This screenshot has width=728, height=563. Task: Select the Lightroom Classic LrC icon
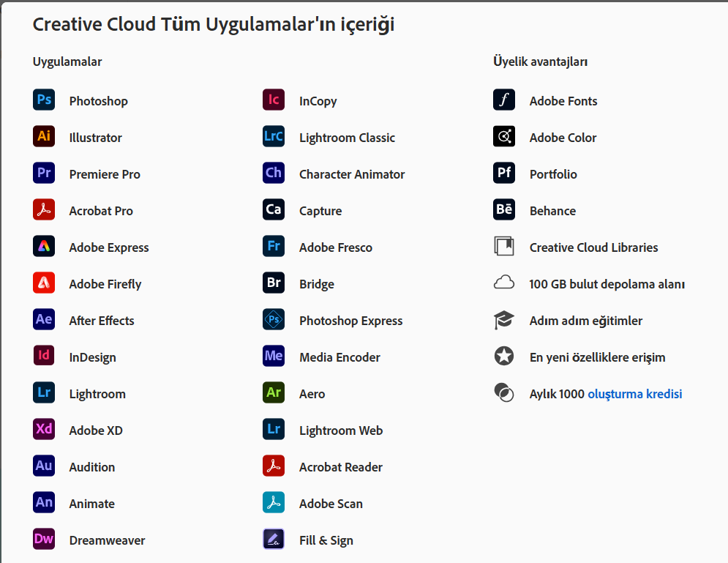coord(274,136)
